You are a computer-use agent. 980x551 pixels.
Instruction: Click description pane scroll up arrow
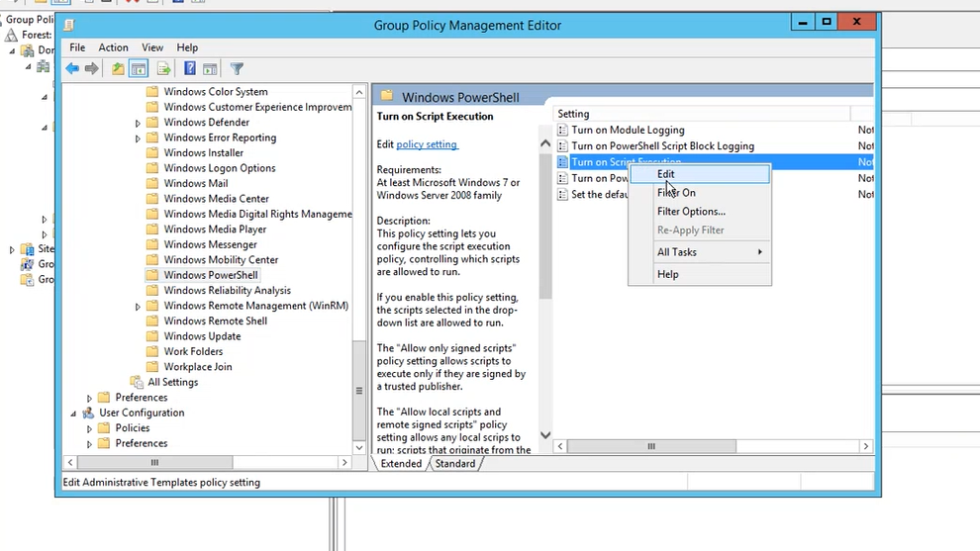(545, 143)
